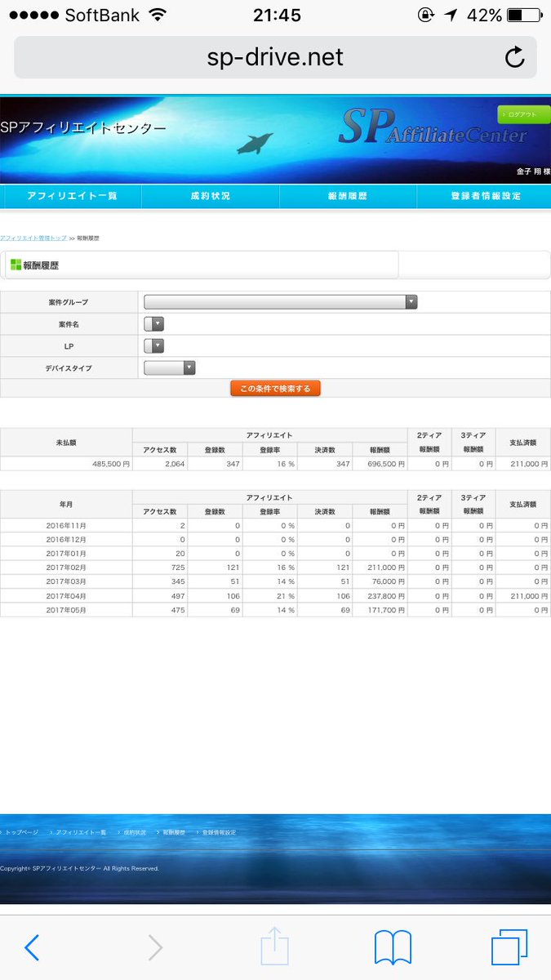Open the 案件名 dropdown
This screenshot has width=551, height=980.
pyautogui.click(x=154, y=324)
